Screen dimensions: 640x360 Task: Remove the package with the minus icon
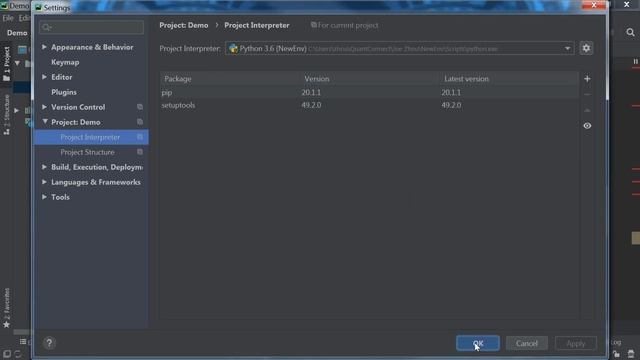pos(587,94)
